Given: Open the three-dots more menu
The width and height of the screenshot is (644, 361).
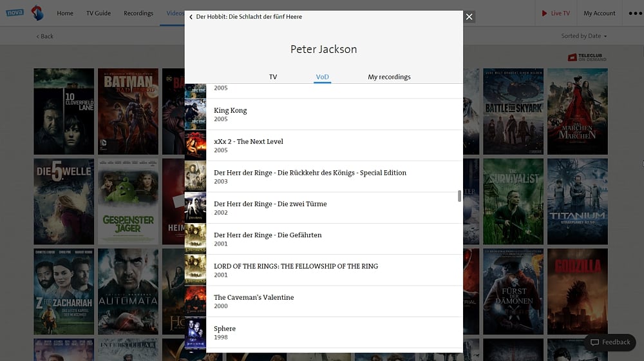Looking at the screenshot, I should click(x=635, y=13).
